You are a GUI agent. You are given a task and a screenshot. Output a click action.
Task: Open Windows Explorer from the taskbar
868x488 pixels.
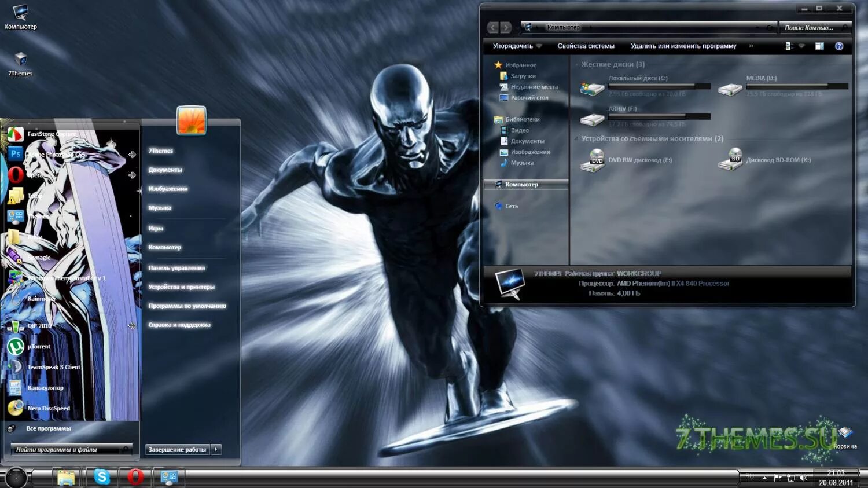tap(67, 478)
